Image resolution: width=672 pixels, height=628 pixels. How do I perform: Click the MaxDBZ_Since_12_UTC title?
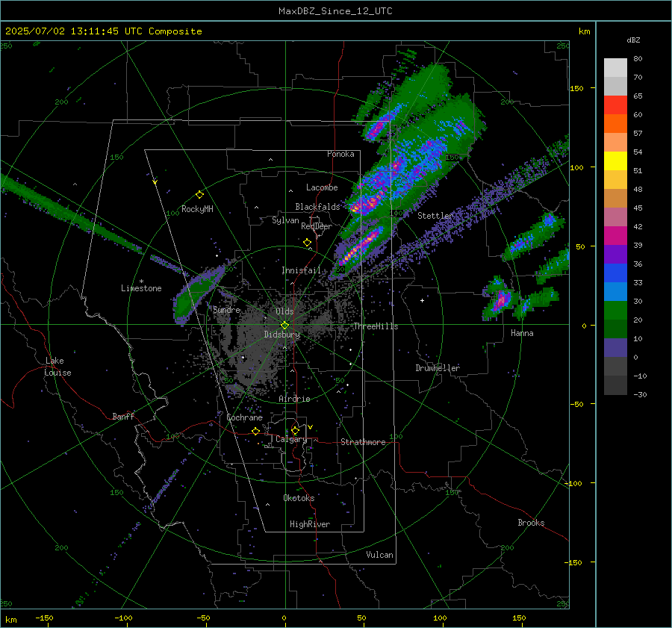point(335,11)
